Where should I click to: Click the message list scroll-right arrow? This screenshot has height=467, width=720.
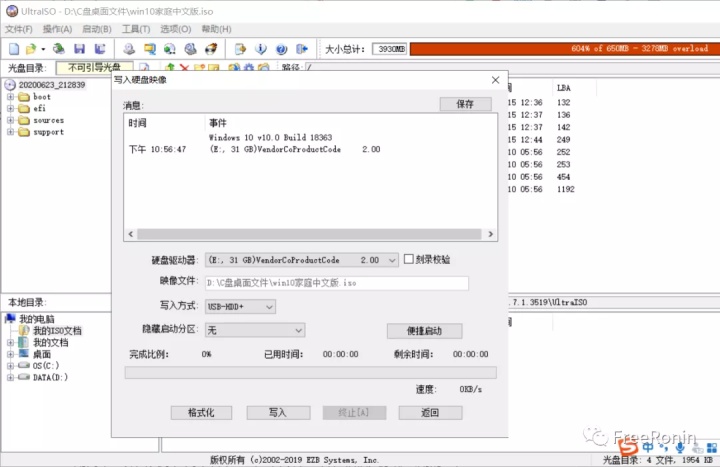click(490, 234)
